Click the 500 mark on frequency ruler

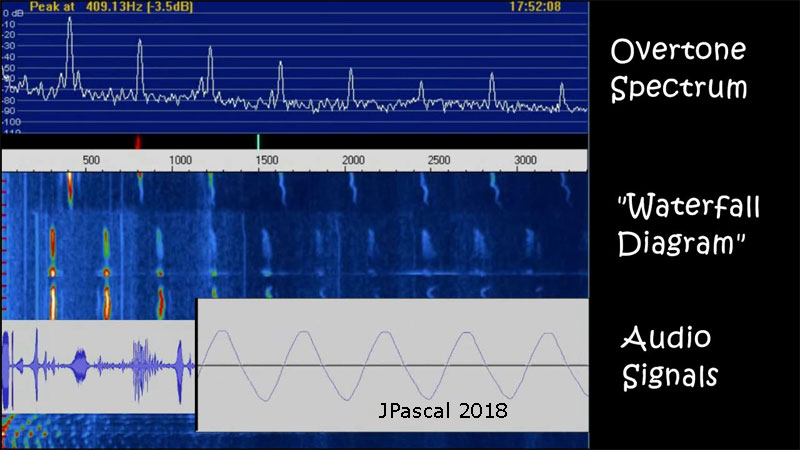[91, 160]
